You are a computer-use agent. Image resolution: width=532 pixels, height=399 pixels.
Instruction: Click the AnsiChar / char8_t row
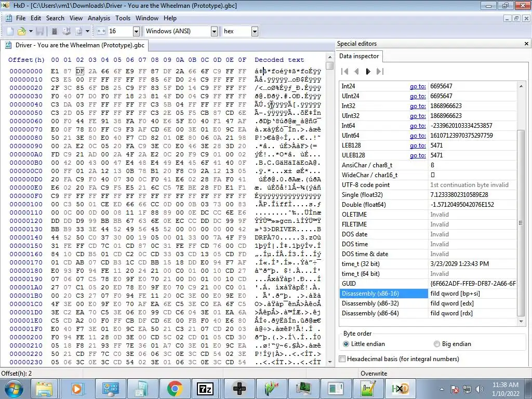point(428,165)
